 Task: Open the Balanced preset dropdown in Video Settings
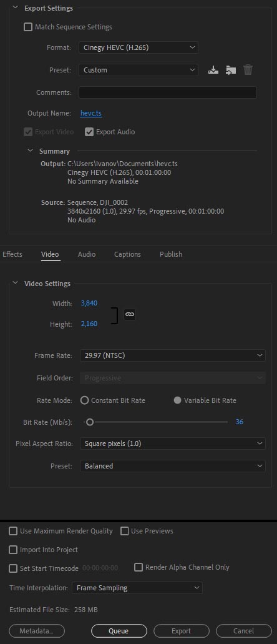click(173, 466)
